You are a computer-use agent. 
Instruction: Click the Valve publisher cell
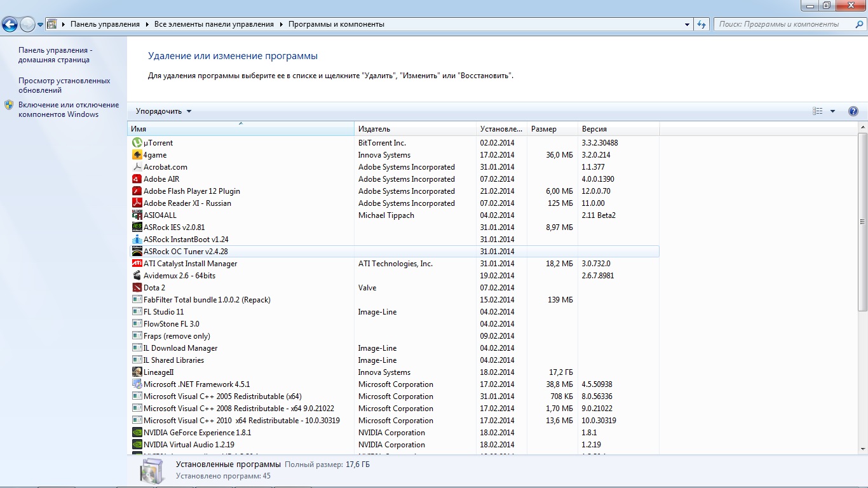pyautogui.click(x=367, y=288)
